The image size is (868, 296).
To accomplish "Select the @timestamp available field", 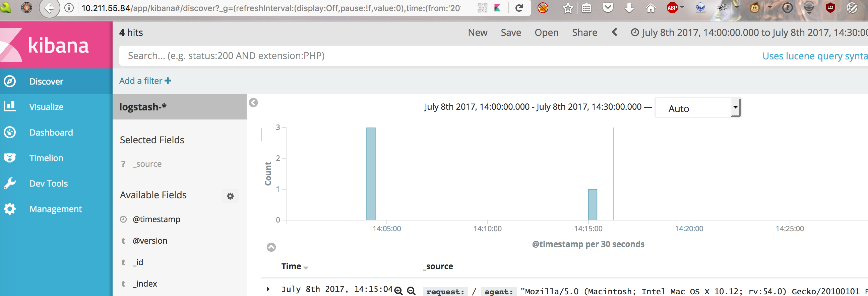I will click(x=157, y=219).
